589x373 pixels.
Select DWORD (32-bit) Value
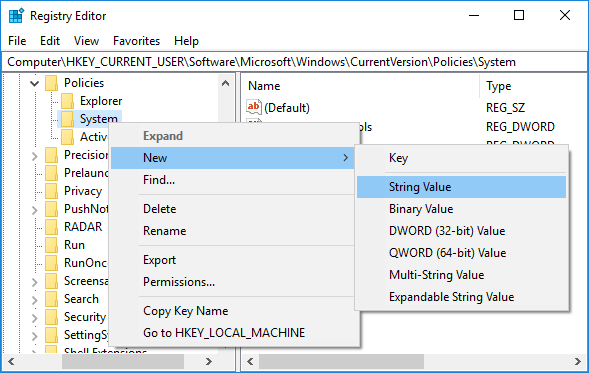point(461,231)
